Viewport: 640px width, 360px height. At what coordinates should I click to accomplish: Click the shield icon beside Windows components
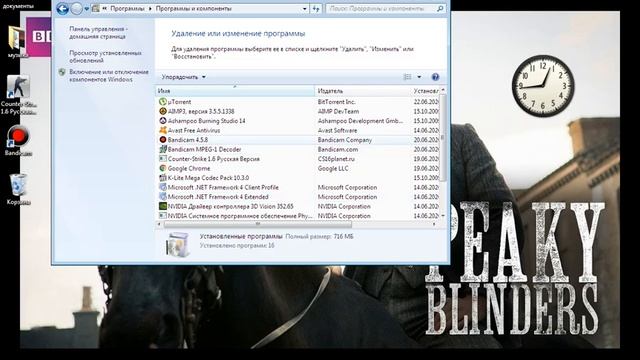pyautogui.click(x=62, y=72)
